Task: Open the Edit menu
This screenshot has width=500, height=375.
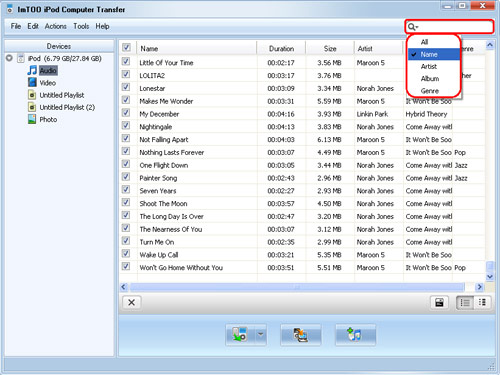Action: [33, 26]
